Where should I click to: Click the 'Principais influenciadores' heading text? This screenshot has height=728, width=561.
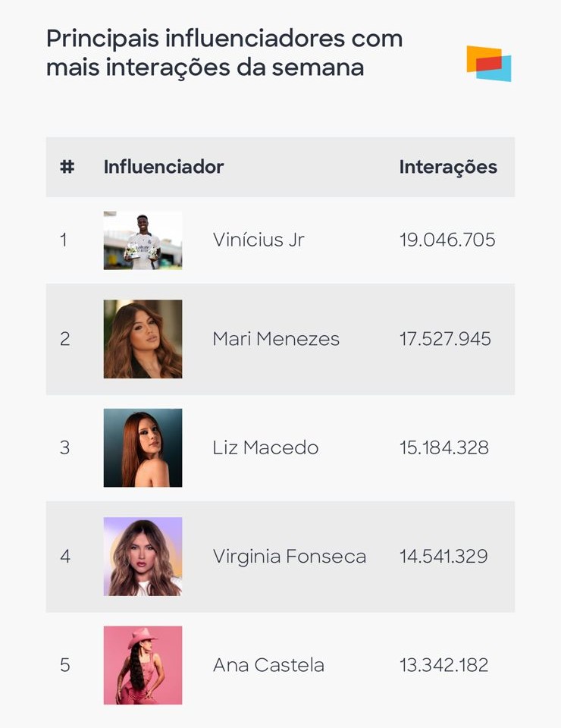[x=224, y=52]
